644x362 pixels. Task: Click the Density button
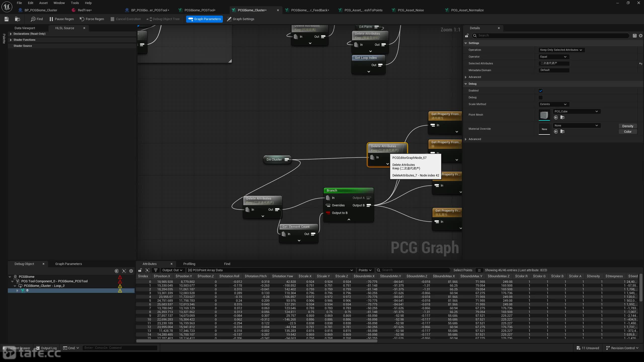click(x=628, y=126)
